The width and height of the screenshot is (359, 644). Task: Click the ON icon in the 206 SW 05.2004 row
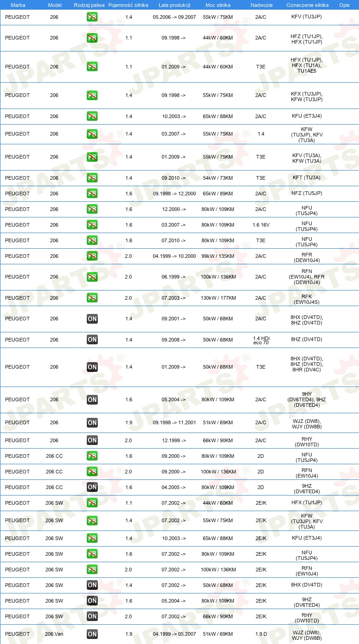coord(92,601)
